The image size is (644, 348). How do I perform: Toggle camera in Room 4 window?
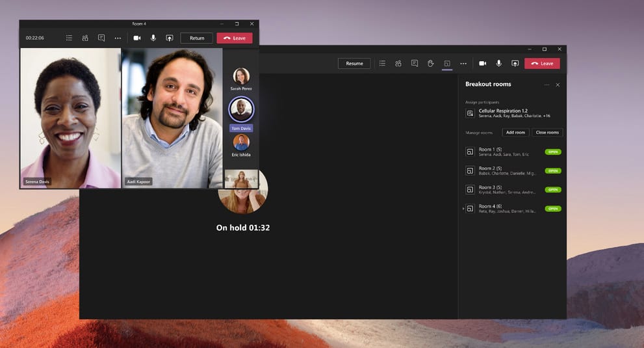point(137,38)
